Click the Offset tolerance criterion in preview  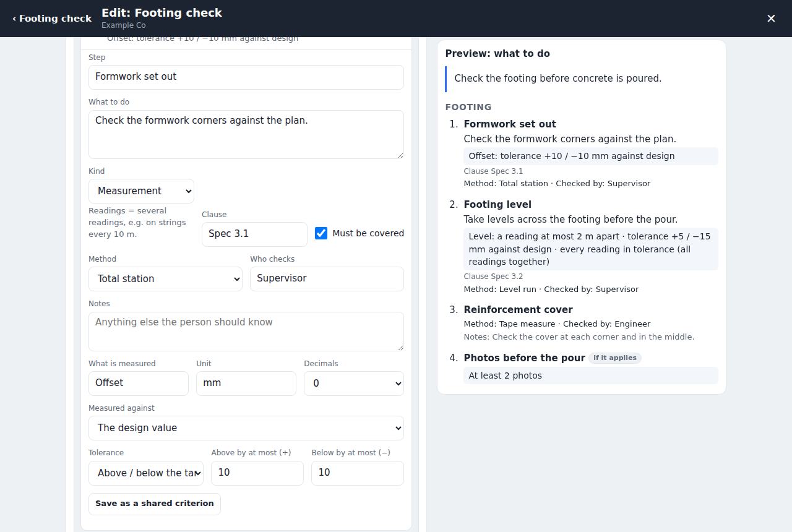pos(591,156)
